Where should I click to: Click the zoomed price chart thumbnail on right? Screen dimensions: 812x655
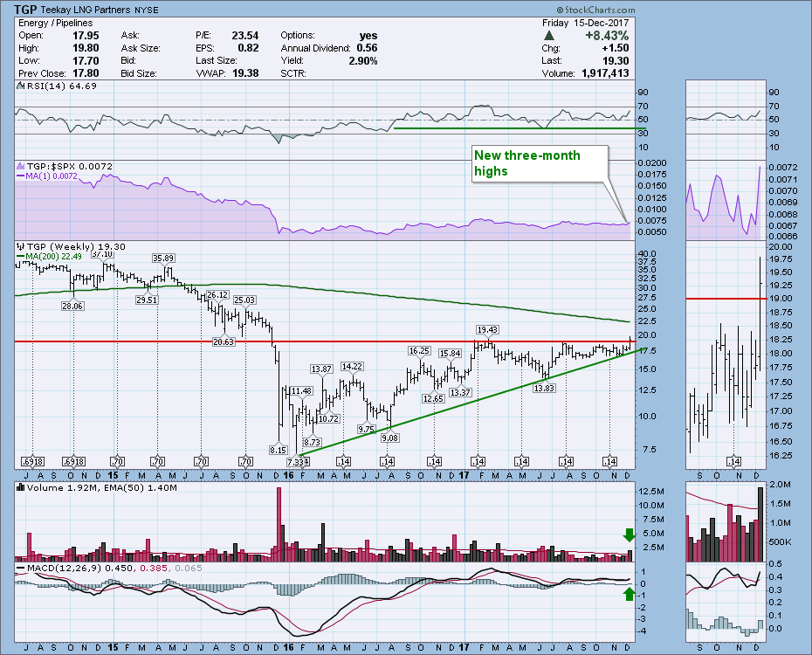pos(725,358)
